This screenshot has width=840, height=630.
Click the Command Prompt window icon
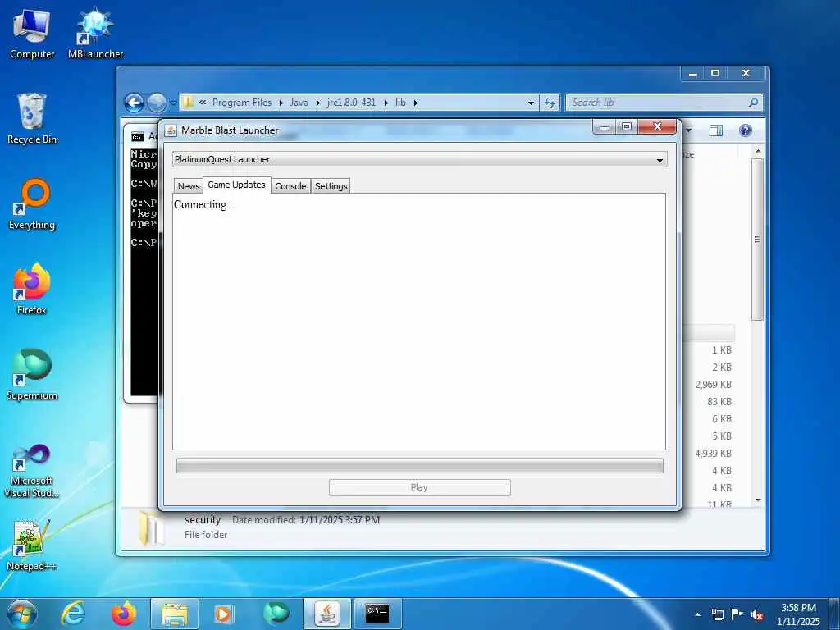[x=138, y=137]
